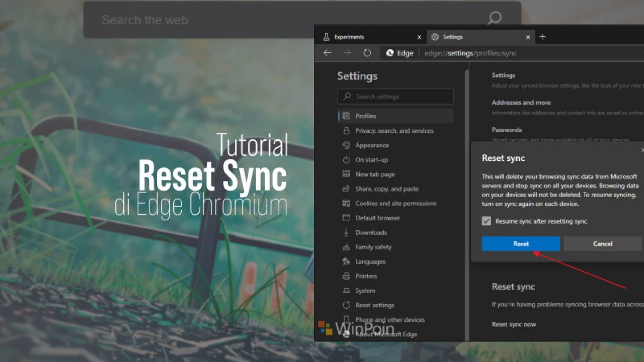Viewport: 644px width, 362px height.
Task: Click the forward navigation arrow
Action: [x=347, y=53]
